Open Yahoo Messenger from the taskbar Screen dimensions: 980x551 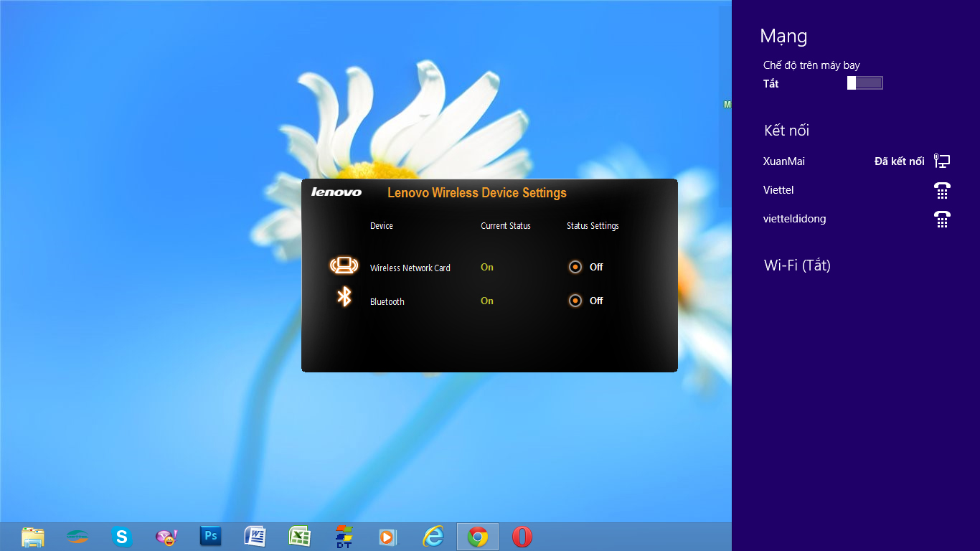(166, 537)
